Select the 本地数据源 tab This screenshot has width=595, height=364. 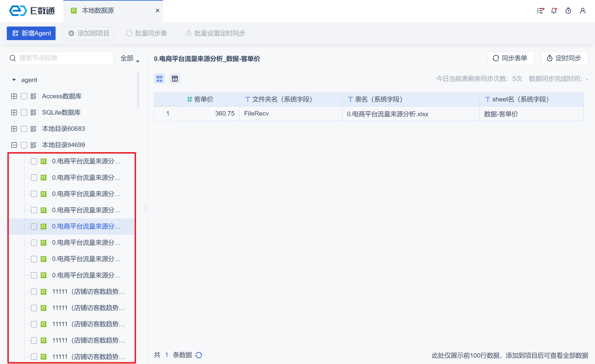pyautogui.click(x=98, y=11)
